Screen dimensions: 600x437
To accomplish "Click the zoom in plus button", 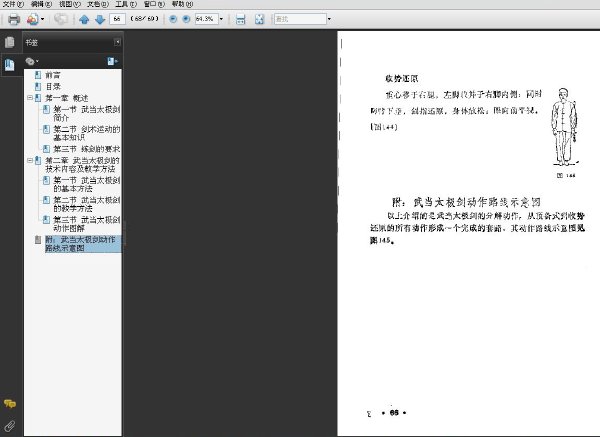I will [186, 19].
